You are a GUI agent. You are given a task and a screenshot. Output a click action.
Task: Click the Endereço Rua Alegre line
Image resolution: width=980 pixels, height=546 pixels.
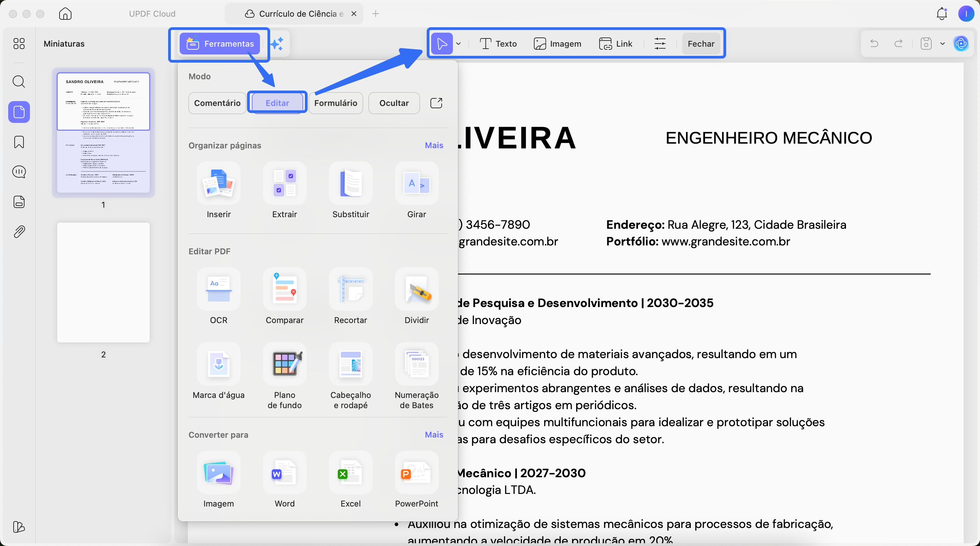pyautogui.click(x=726, y=225)
